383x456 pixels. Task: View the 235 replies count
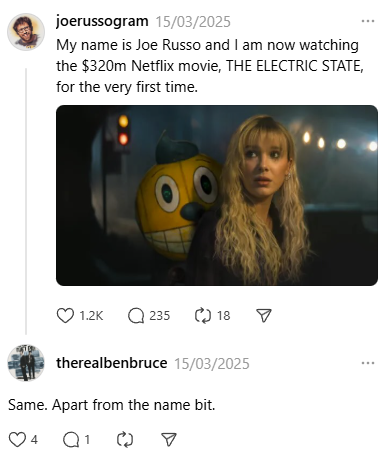(x=160, y=316)
